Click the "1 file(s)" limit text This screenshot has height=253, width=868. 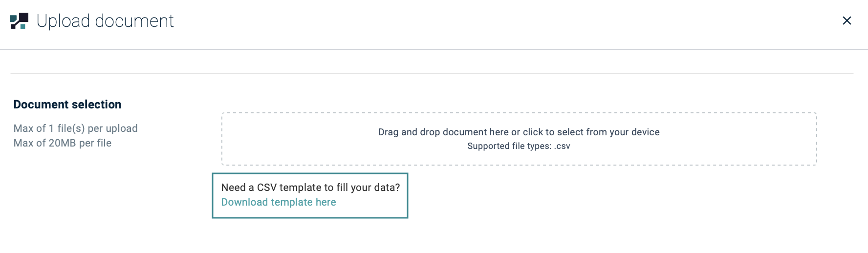pos(66,128)
